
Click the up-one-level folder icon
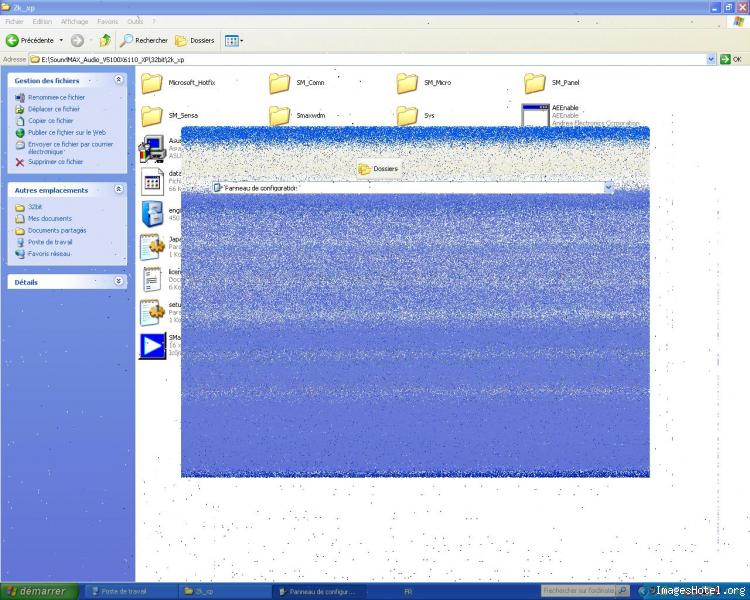click(105, 40)
